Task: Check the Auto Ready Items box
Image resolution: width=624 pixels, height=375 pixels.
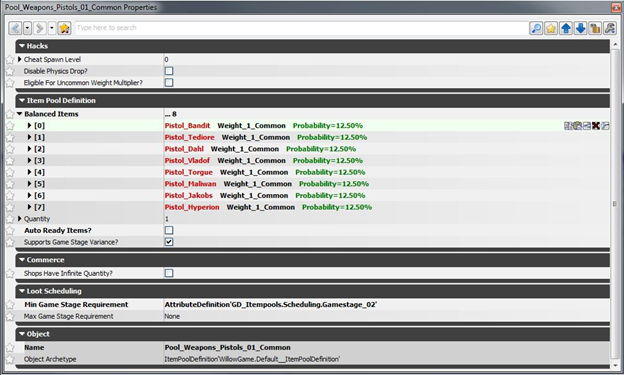Action: (169, 230)
